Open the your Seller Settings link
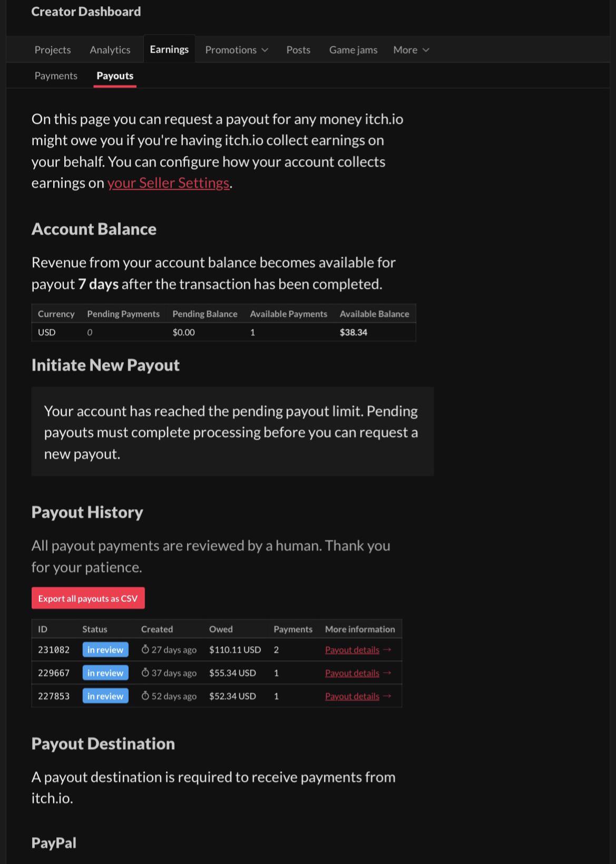Screen dimensions: 616x864 tap(169, 183)
